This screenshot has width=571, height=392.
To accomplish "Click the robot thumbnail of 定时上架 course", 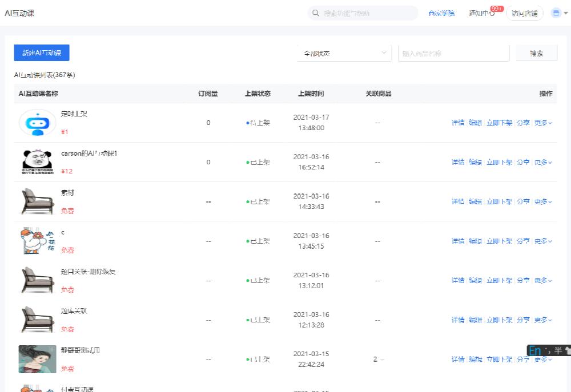I will (x=37, y=123).
